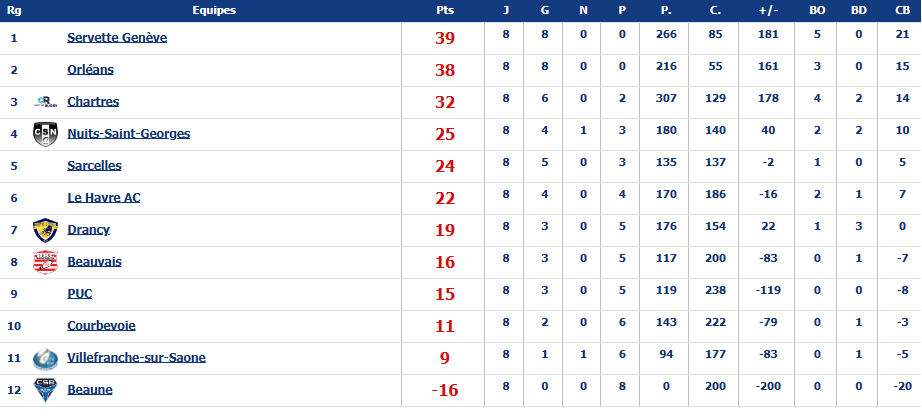922x416 pixels.
Task: Click the Nuits-Saint-Georges club crest
Action: pyautogui.click(x=45, y=134)
